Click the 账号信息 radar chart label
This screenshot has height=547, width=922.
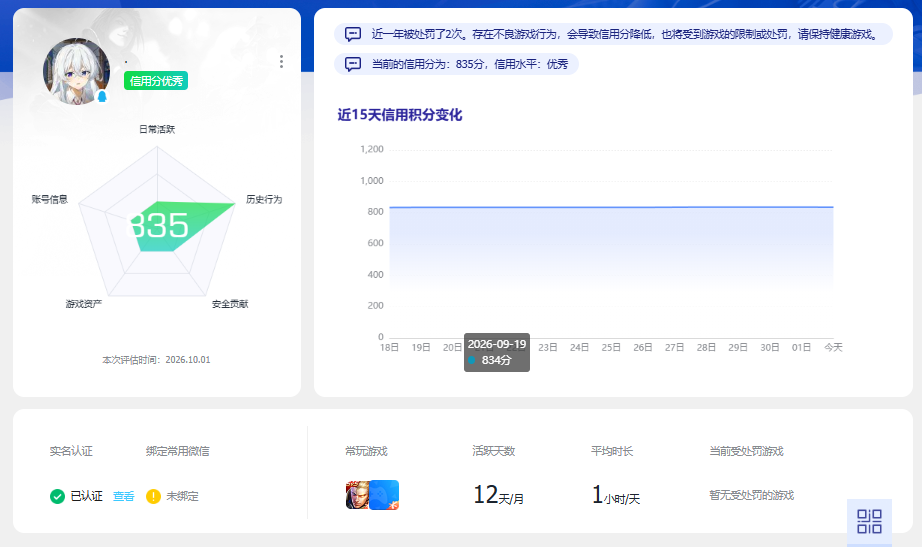coord(50,199)
